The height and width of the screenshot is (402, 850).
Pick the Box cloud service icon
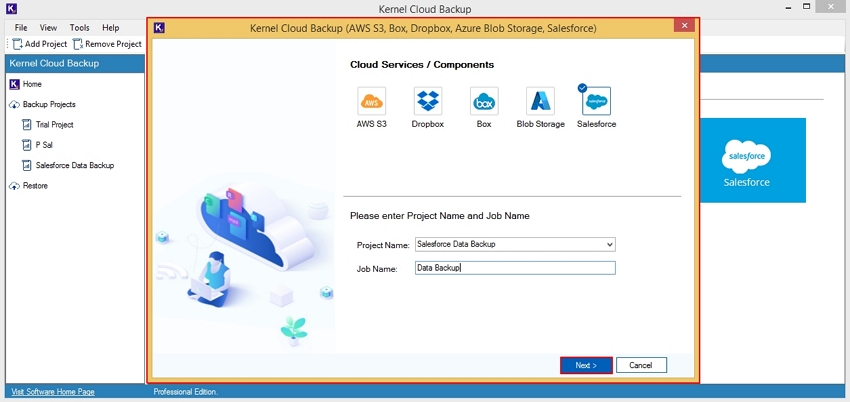tap(484, 101)
